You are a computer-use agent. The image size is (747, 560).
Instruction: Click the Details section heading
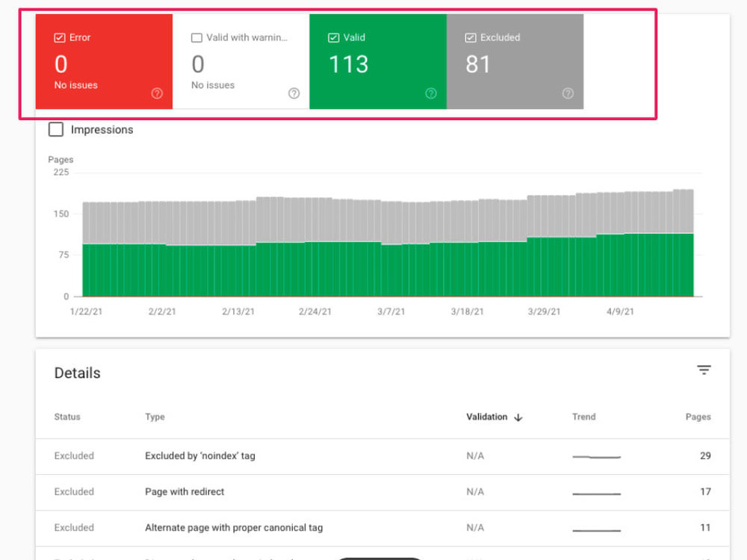(x=77, y=373)
